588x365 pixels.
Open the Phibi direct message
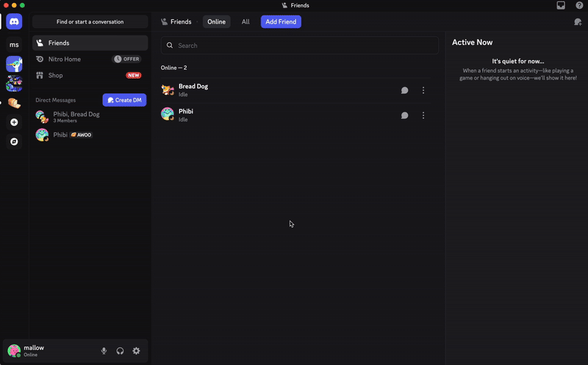[90, 135]
